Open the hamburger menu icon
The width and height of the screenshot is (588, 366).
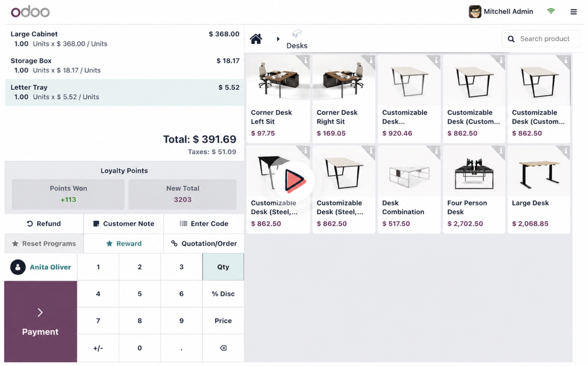(x=573, y=12)
